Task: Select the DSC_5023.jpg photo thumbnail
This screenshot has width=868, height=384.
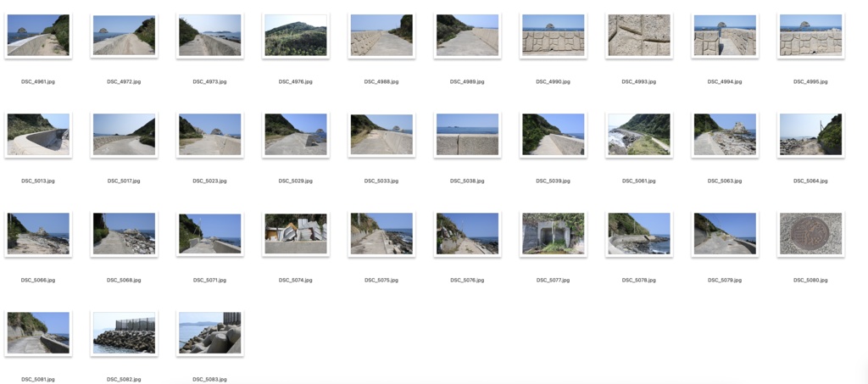Action: [x=210, y=135]
